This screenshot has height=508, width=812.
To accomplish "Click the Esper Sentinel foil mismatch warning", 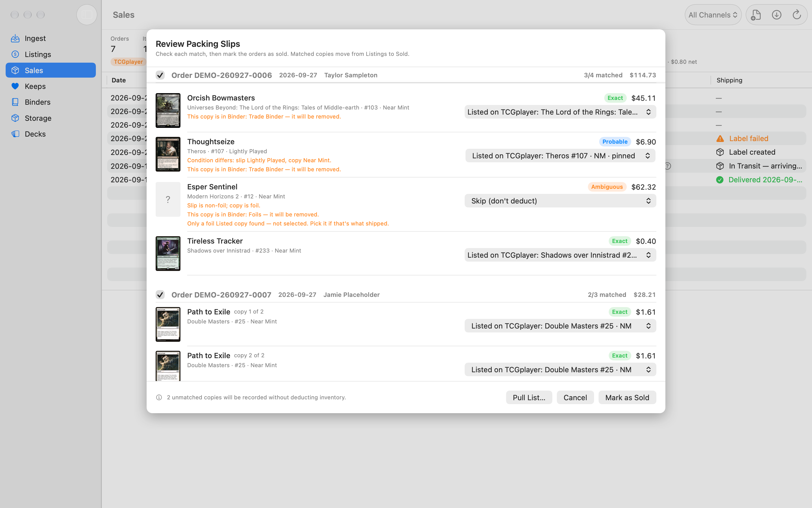I will 224,205.
